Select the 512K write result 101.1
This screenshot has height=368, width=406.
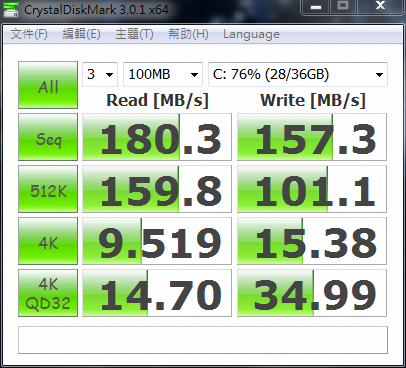[312, 189]
